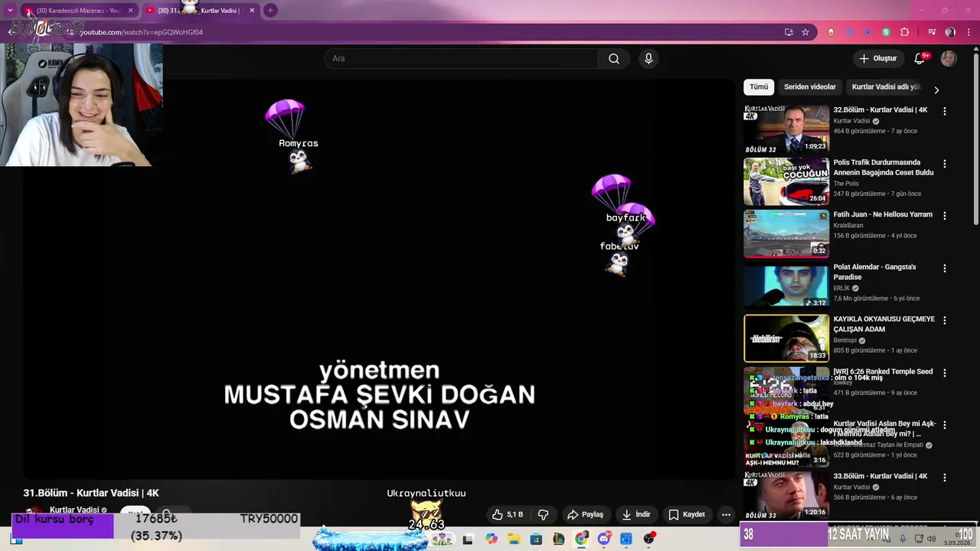Dislike the video with thumbs down

pos(544,514)
